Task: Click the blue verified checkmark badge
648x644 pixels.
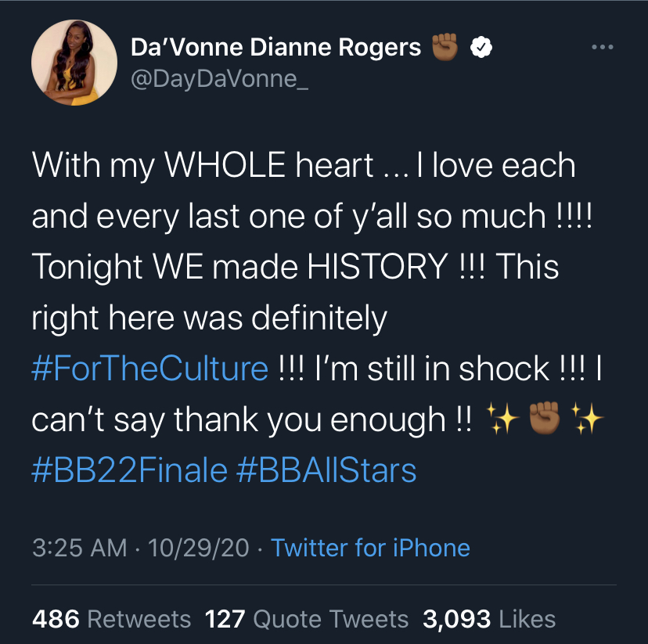Action: point(481,47)
